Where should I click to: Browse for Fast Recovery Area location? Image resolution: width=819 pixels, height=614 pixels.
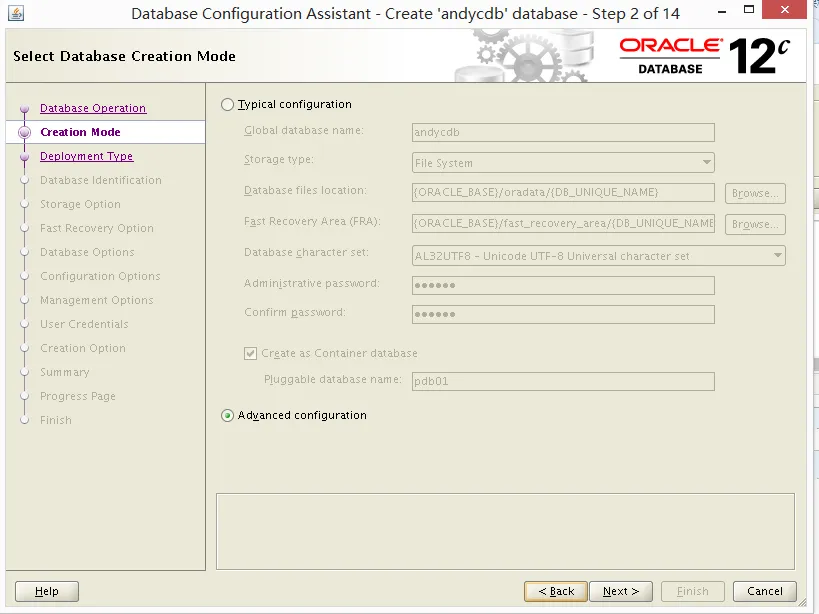click(755, 224)
